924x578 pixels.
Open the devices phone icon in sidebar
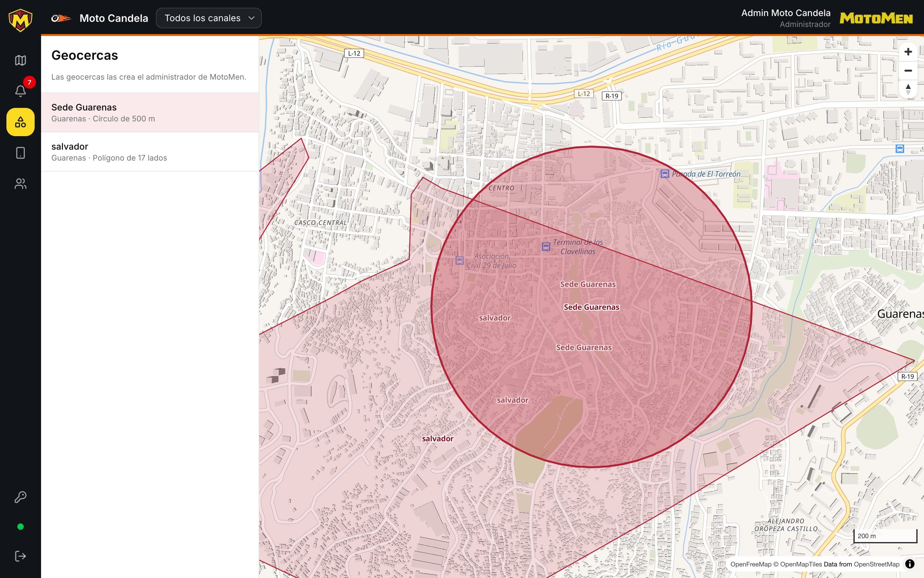coord(20,153)
